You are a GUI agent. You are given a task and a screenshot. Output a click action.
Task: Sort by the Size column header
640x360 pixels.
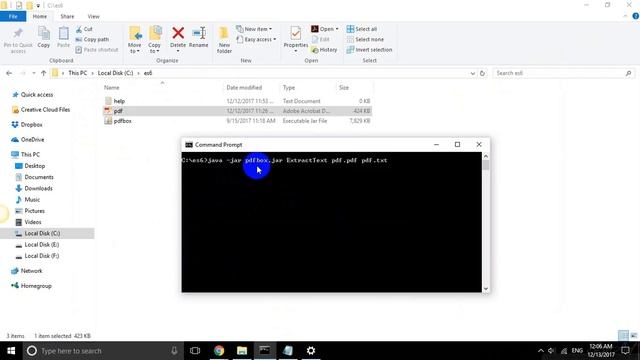point(344,87)
